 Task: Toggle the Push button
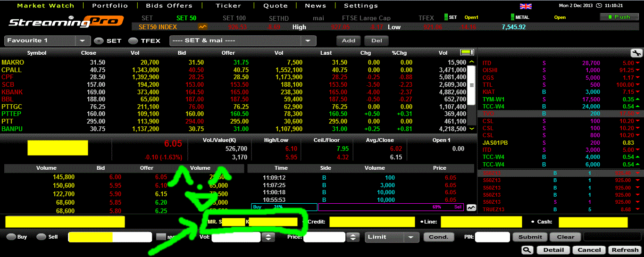[619, 17]
